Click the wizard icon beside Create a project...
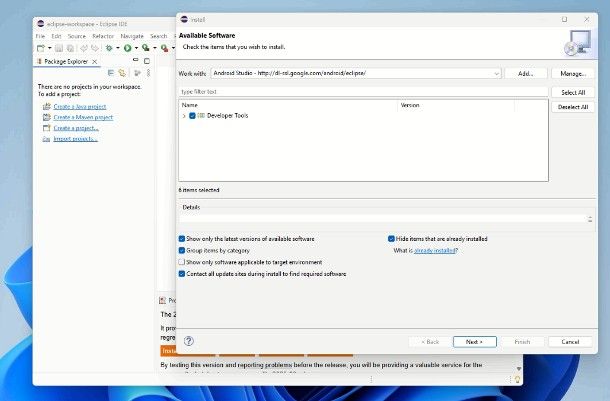 point(47,128)
